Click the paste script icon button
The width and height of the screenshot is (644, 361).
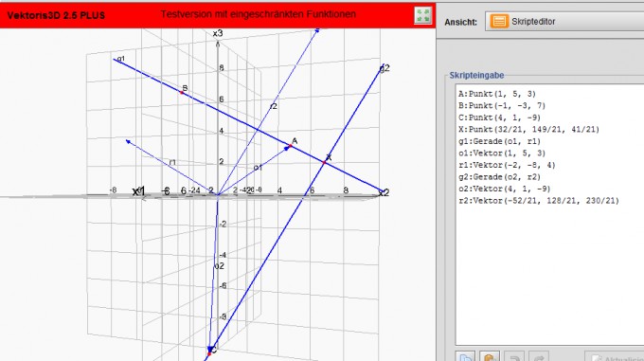(x=490, y=357)
